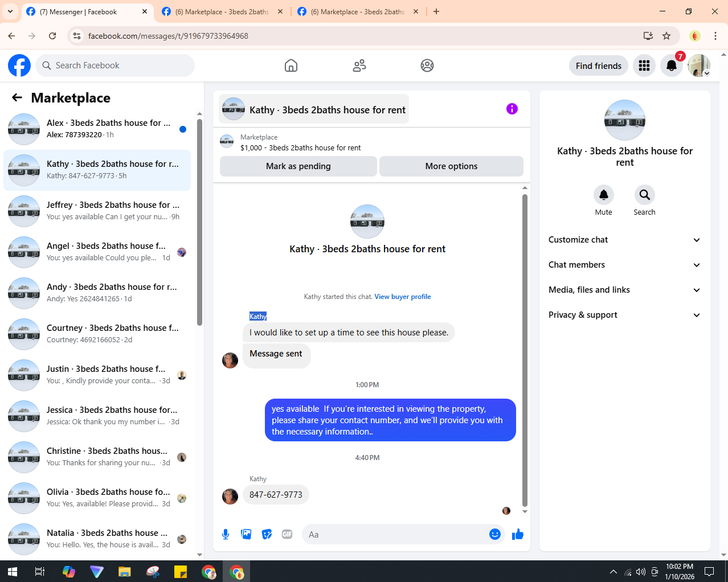Open Andy's 3beds 2baths conversation
The width and height of the screenshot is (728, 582).
pos(97,293)
